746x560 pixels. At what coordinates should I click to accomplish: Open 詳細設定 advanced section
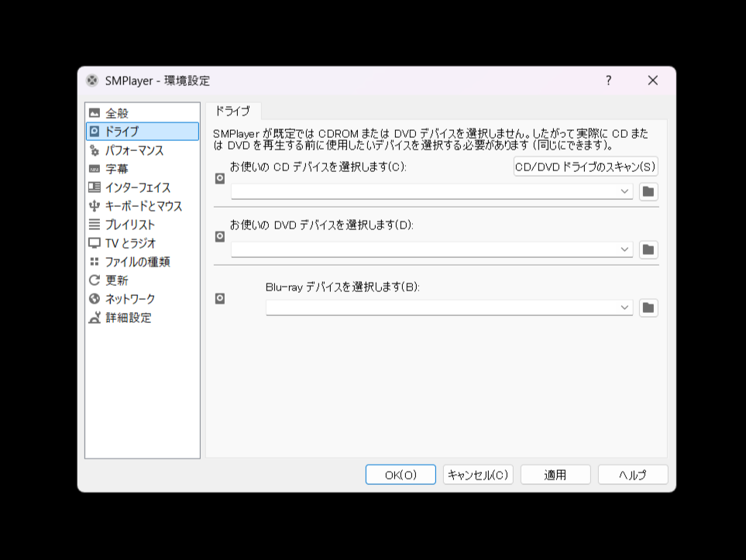(x=128, y=318)
